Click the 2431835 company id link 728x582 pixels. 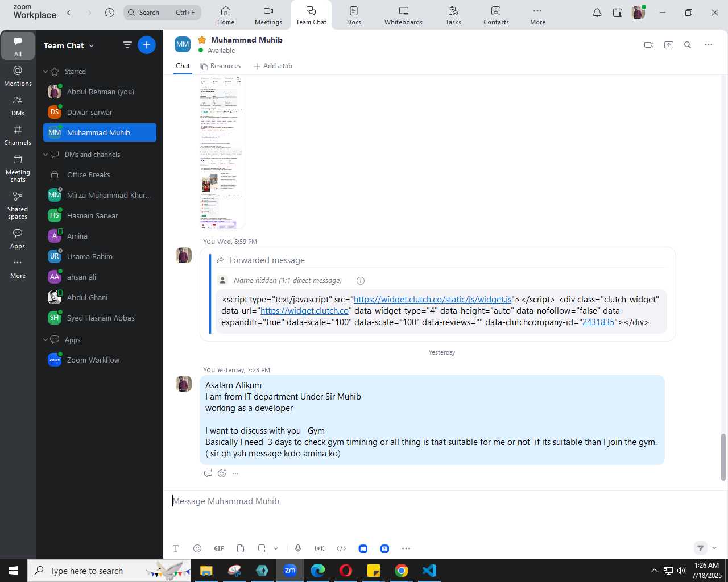[x=598, y=322]
